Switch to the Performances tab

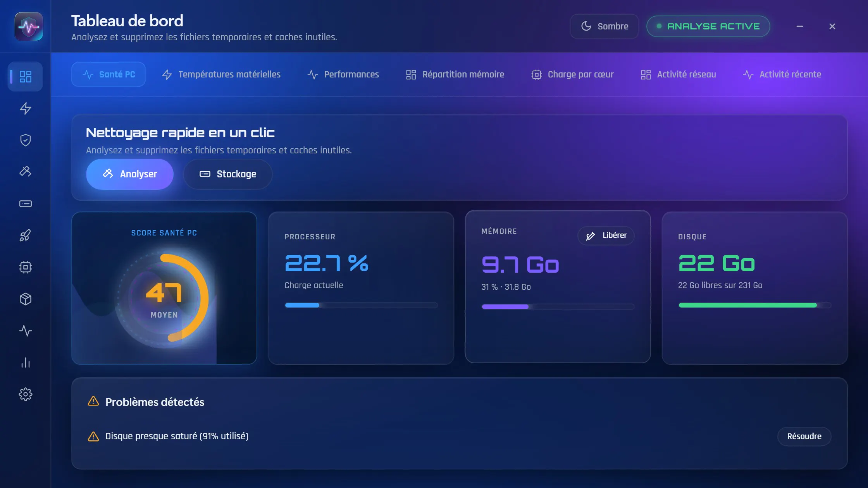pos(343,74)
